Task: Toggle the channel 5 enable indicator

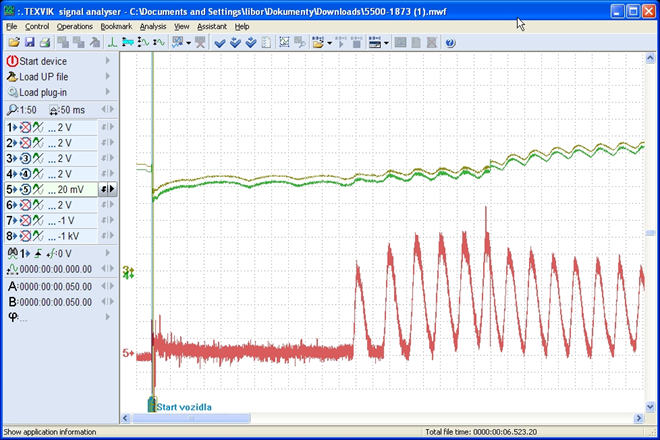Action: [26, 189]
